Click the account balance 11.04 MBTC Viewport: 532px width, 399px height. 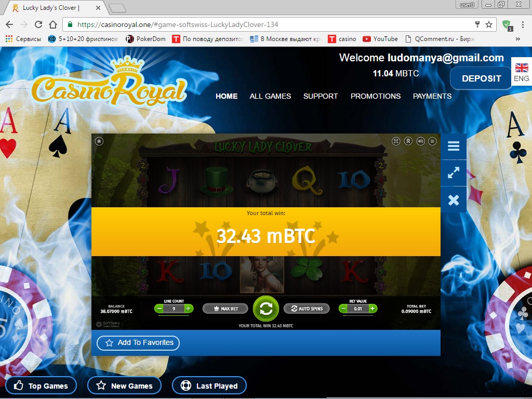tap(395, 74)
